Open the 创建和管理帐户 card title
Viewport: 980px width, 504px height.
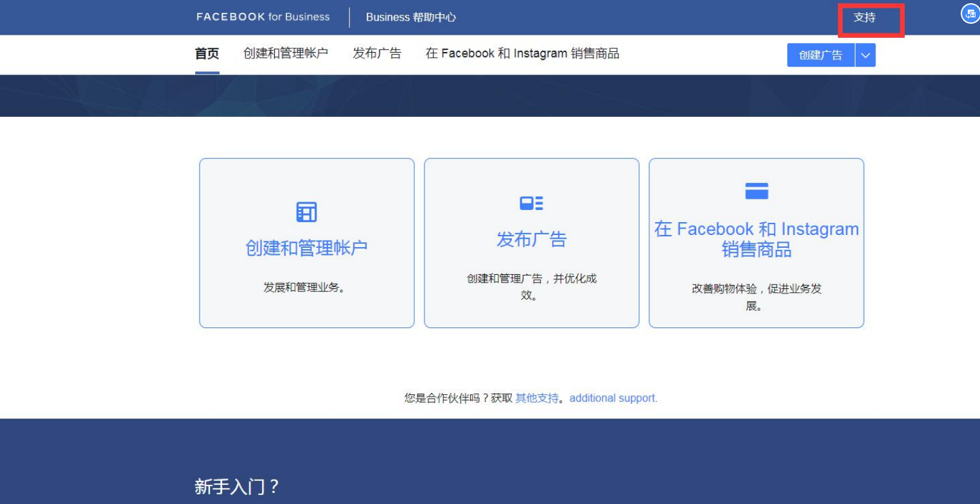[x=306, y=248]
